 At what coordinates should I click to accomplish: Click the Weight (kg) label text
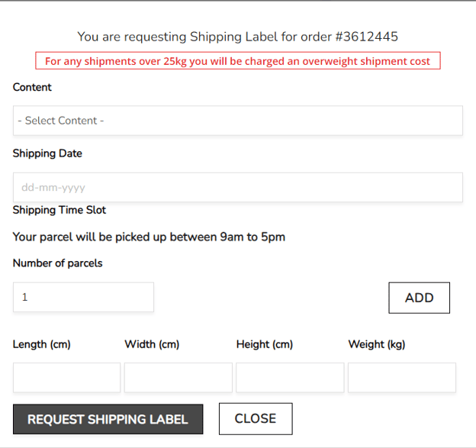point(377,344)
